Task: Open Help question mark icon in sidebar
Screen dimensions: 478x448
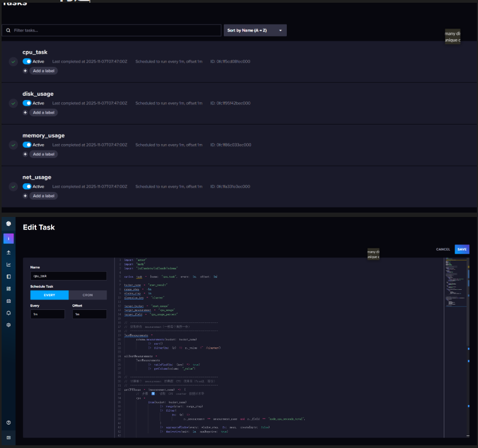Action: [x=9, y=422]
